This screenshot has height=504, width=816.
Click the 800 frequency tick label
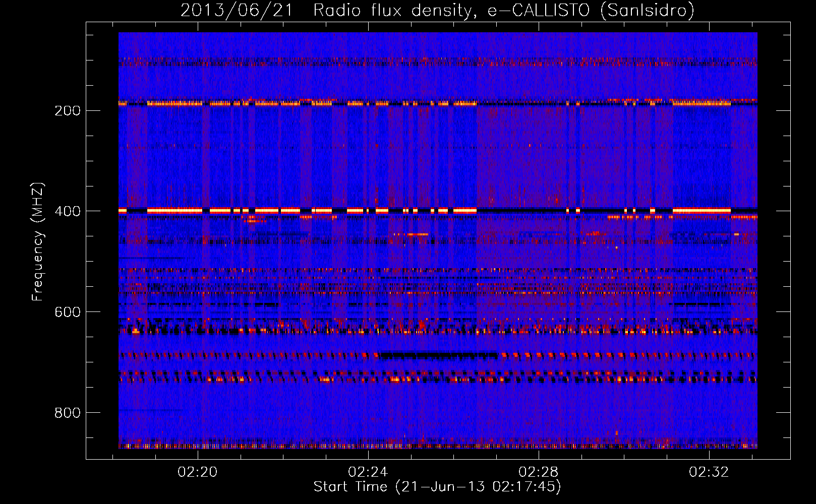point(68,413)
